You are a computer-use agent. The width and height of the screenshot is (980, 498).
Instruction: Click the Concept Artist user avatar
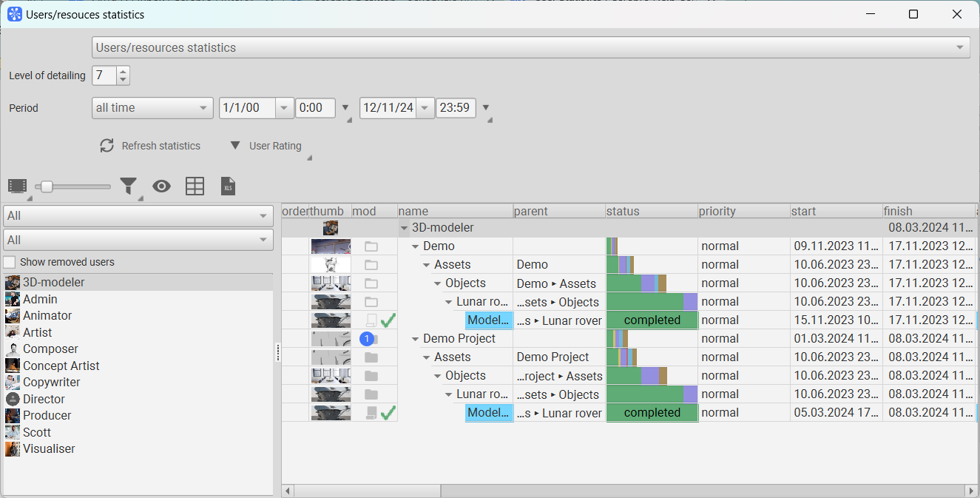coord(12,366)
